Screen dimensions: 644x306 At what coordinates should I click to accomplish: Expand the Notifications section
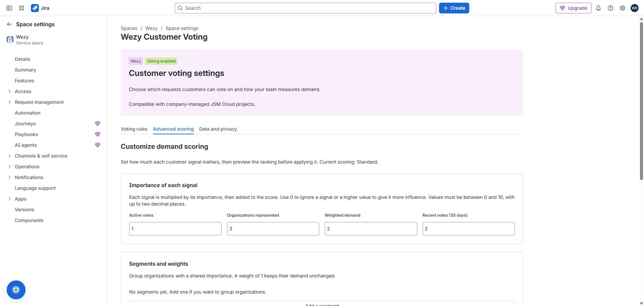[x=9, y=177]
